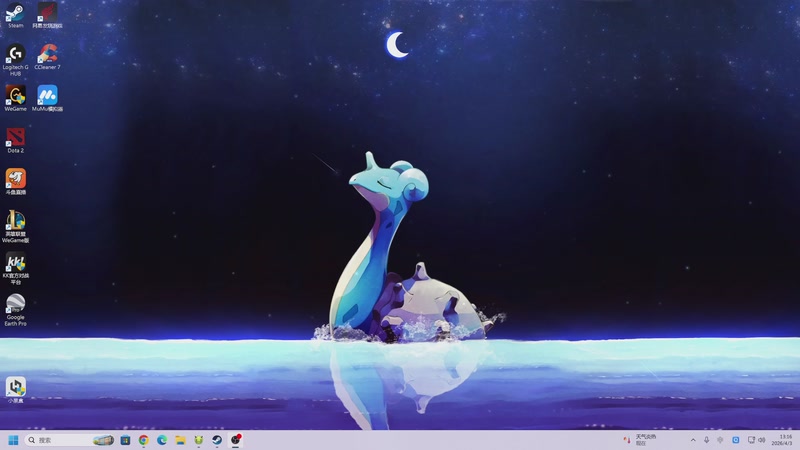Open Microsoft Edge from the taskbar
This screenshot has width=800, height=450.
tap(162, 440)
